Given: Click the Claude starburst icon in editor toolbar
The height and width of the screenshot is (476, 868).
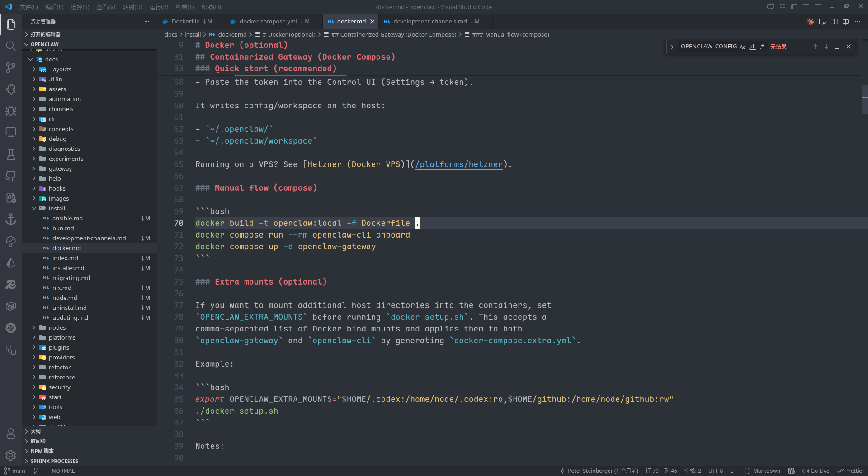Looking at the screenshot, I should tap(811, 22).
